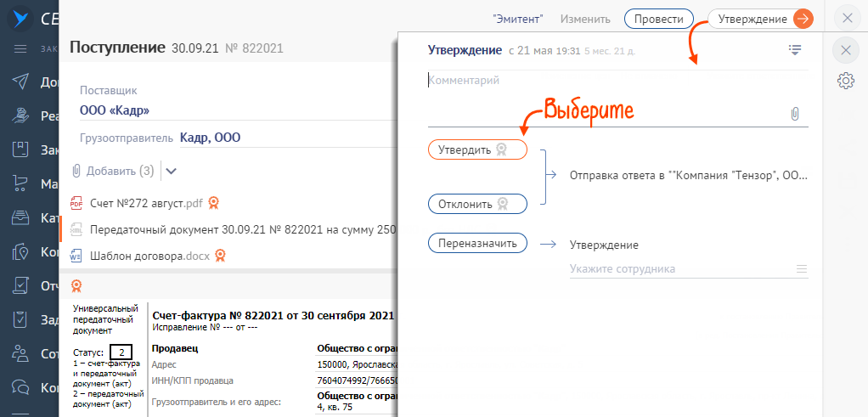This screenshot has width=868, height=417.
Task: Open employee list in Укажите сотрудника field
Action: click(x=801, y=269)
